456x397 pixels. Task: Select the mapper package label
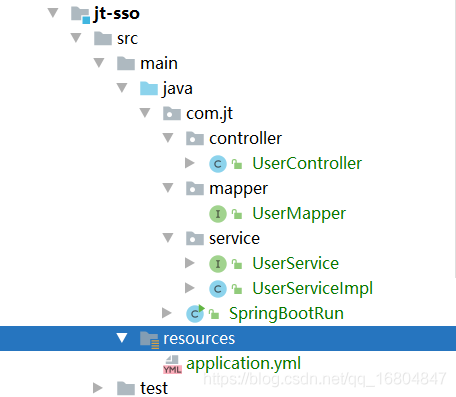click(x=238, y=189)
